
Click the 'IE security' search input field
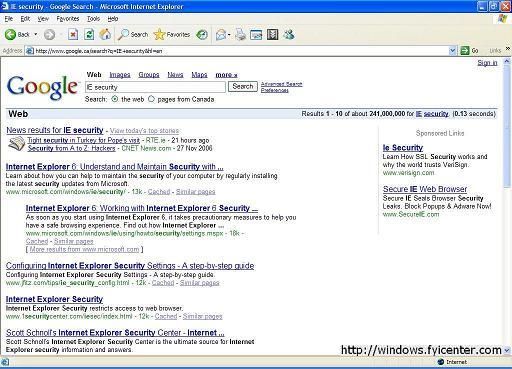click(x=155, y=87)
